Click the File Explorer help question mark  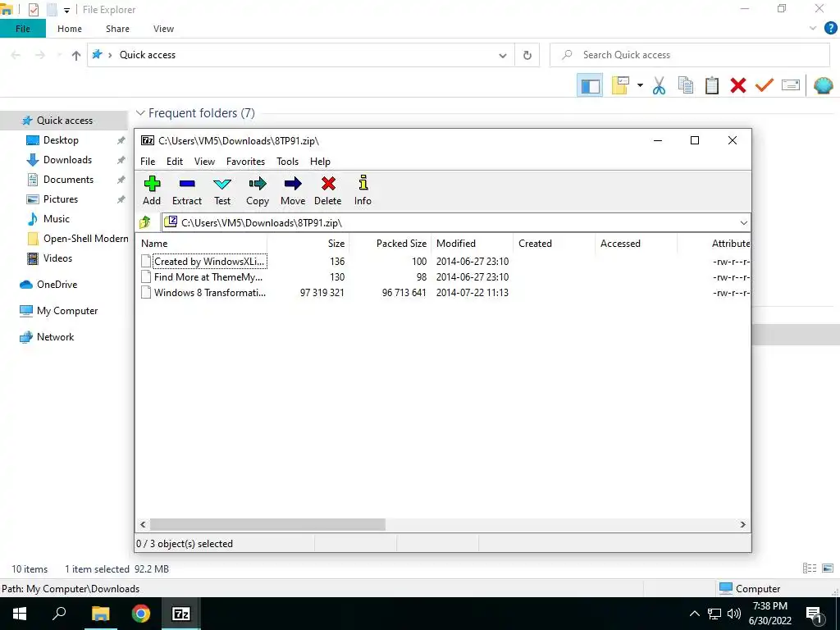coord(830,29)
